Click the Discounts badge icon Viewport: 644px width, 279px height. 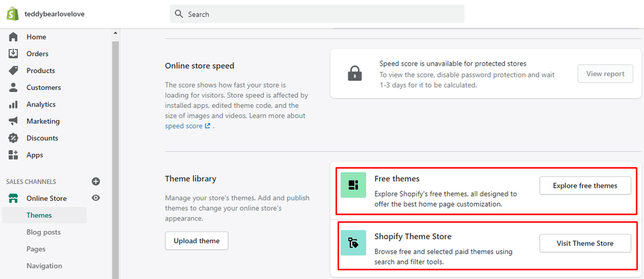(x=13, y=139)
